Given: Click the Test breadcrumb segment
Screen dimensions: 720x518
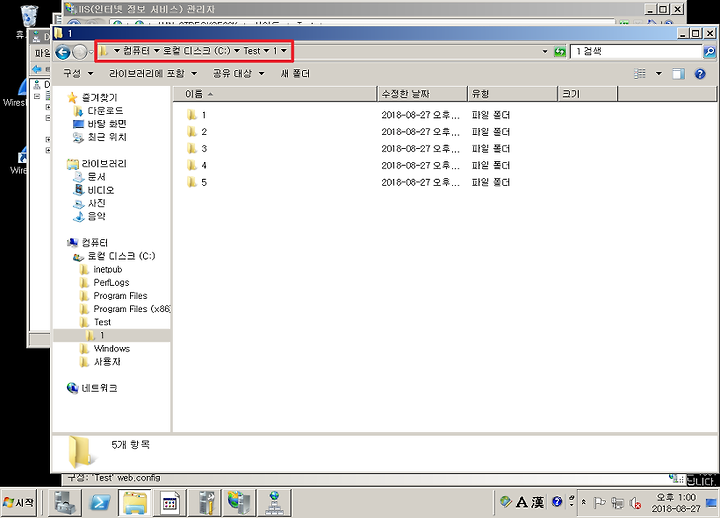Looking at the screenshot, I should (x=252, y=51).
